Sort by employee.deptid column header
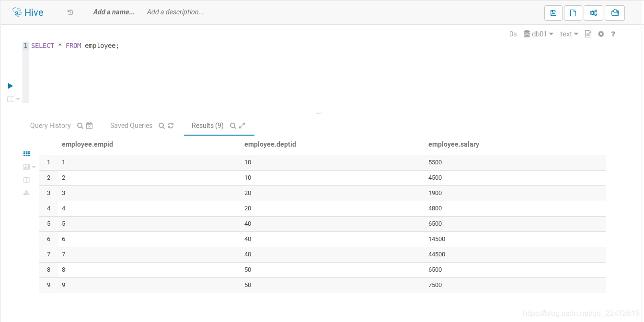 pyautogui.click(x=270, y=144)
